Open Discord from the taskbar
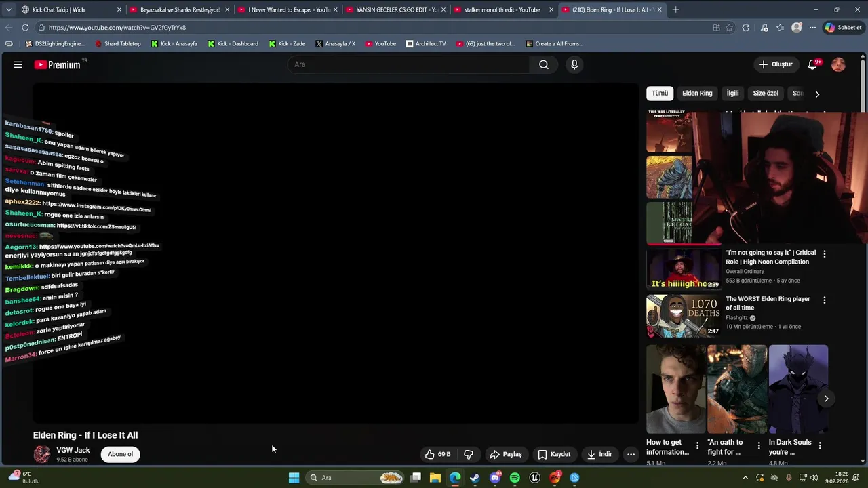Image resolution: width=868 pixels, height=488 pixels. click(495, 478)
